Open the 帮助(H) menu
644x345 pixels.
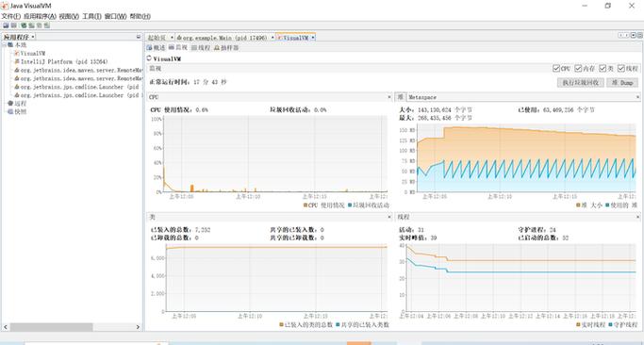[x=140, y=16]
